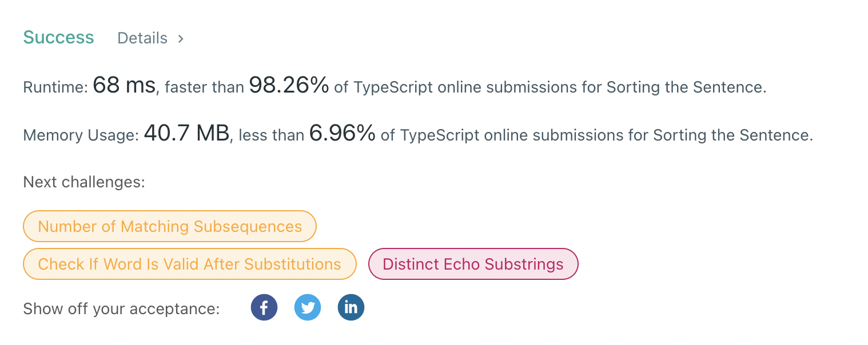Share acceptance on Facebook

(264, 308)
